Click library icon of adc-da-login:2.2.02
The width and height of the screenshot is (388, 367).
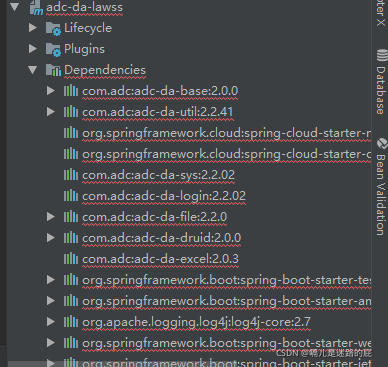tap(71, 196)
